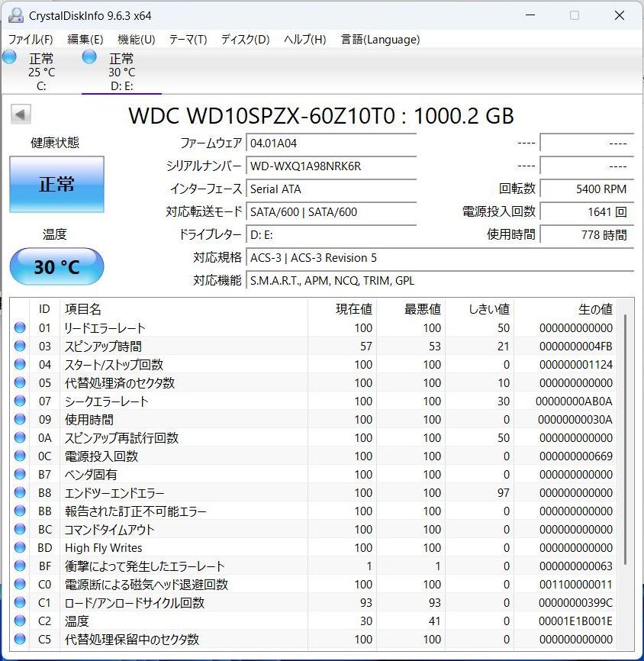Click raw value 0000000004FB
The height and width of the screenshot is (661, 644).
(x=576, y=346)
